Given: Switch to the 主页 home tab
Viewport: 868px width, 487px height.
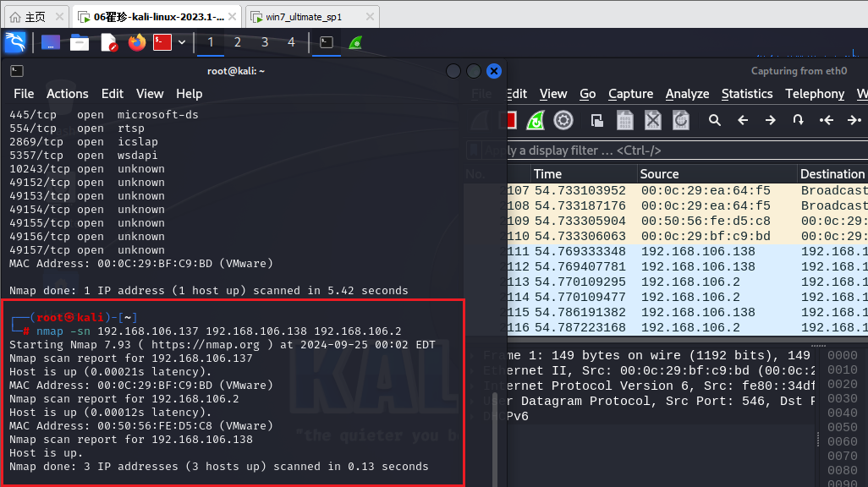Looking at the screenshot, I should click(35, 17).
